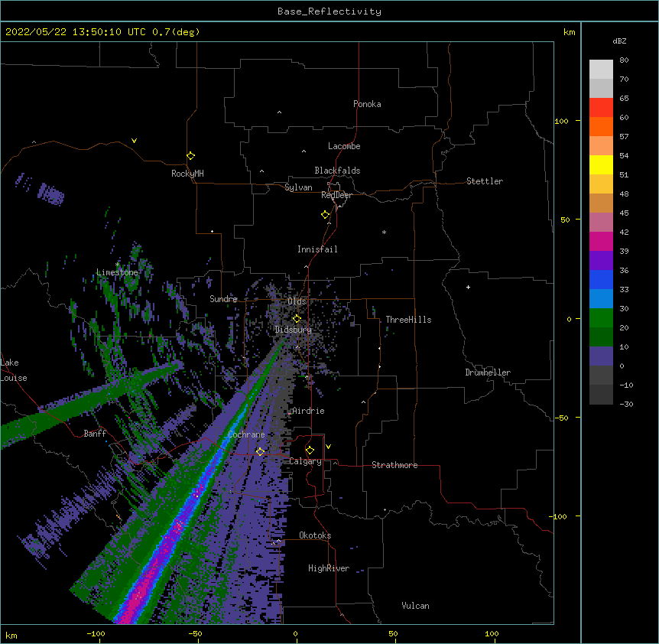Viewport: 659px width, 644px height.
Task: Select the bright green swatch near 20 dBZ
Action: tap(601, 318)
